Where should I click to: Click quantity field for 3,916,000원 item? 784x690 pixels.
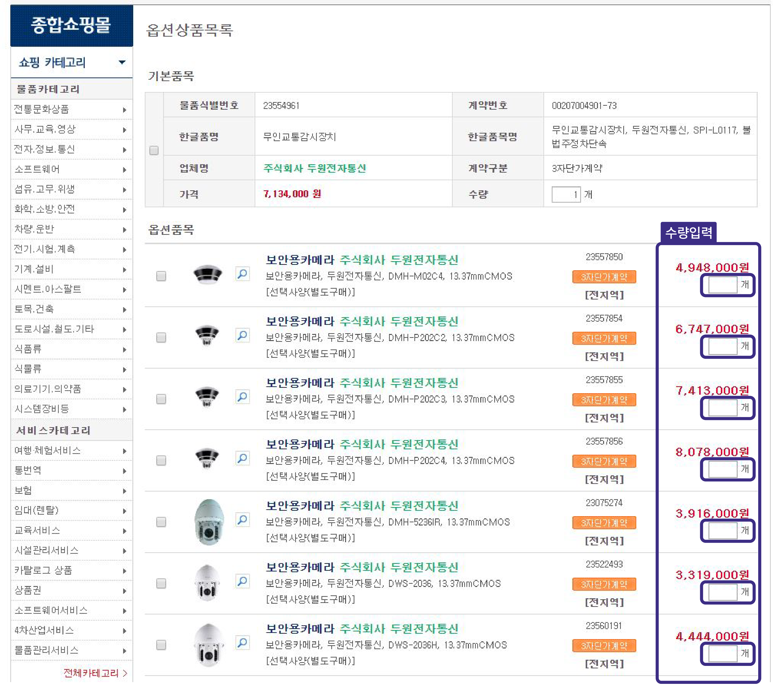723,530
